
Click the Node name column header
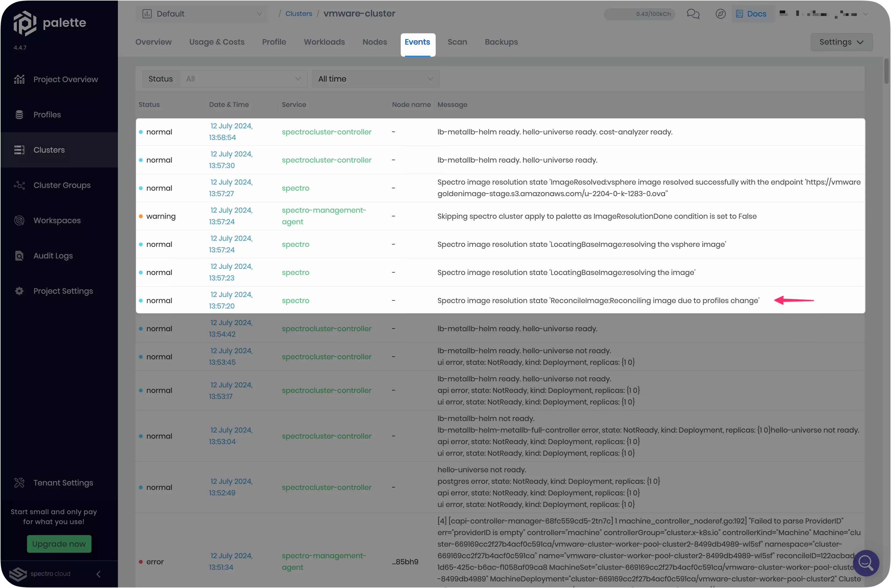[x=411, y=105]
